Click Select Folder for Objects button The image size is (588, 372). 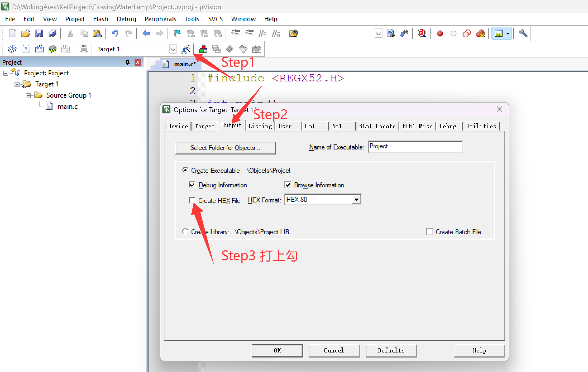click(225, 148)
